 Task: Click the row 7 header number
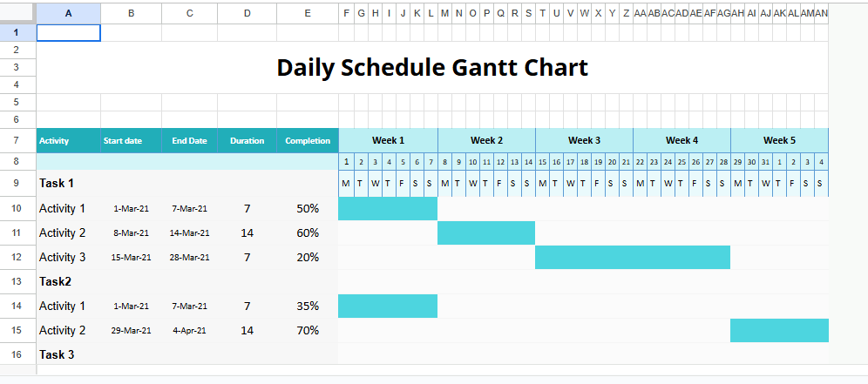pyautogui.click(x=17, y=140)
